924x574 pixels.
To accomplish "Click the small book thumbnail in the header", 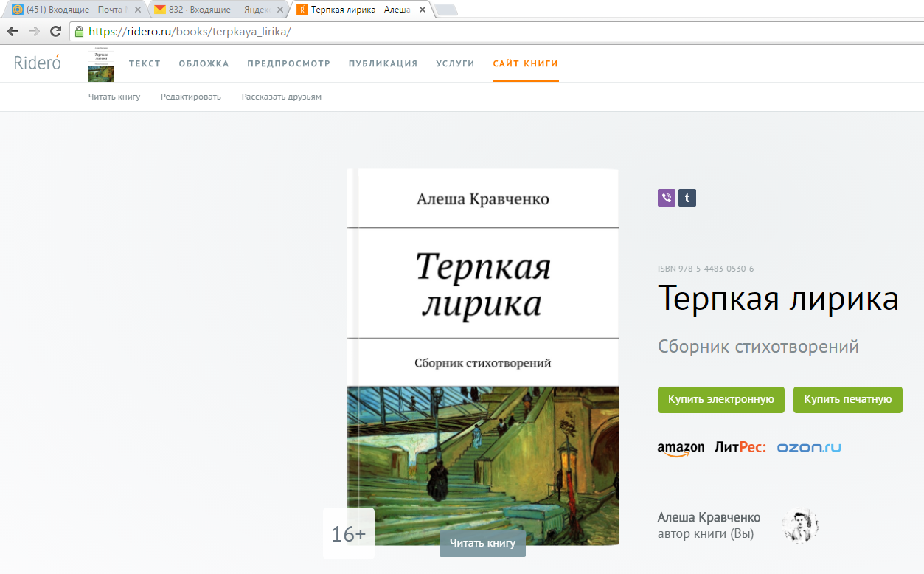I will click(101, 65).
